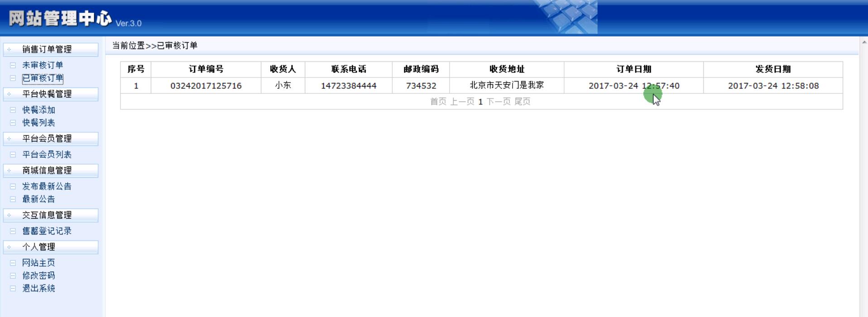Toggle the 交互信息管理 section header
868x317 pixels.
coord(51,215)
